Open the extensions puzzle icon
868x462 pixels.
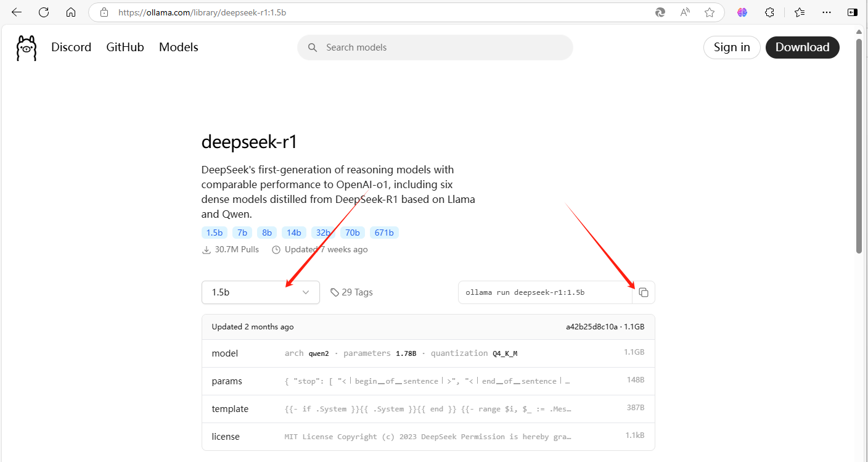pyautogui.click(x=769, y=12)
